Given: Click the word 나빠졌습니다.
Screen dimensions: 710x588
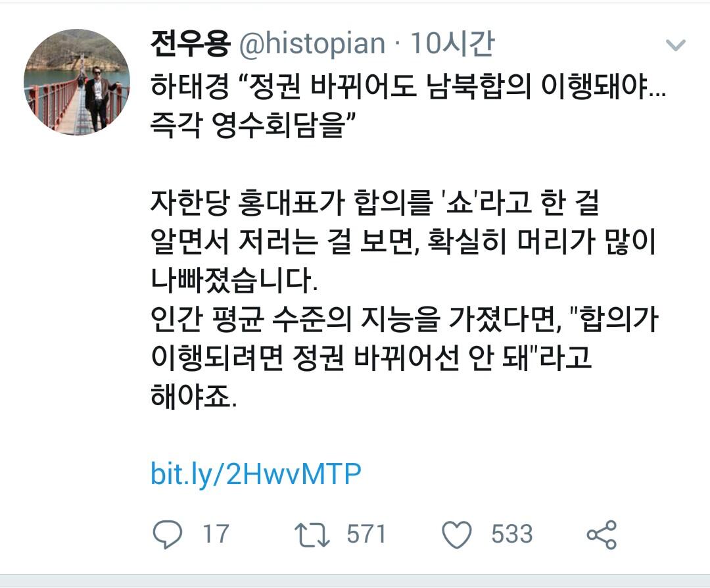Looking at the screenshot, I should point(234,280).
